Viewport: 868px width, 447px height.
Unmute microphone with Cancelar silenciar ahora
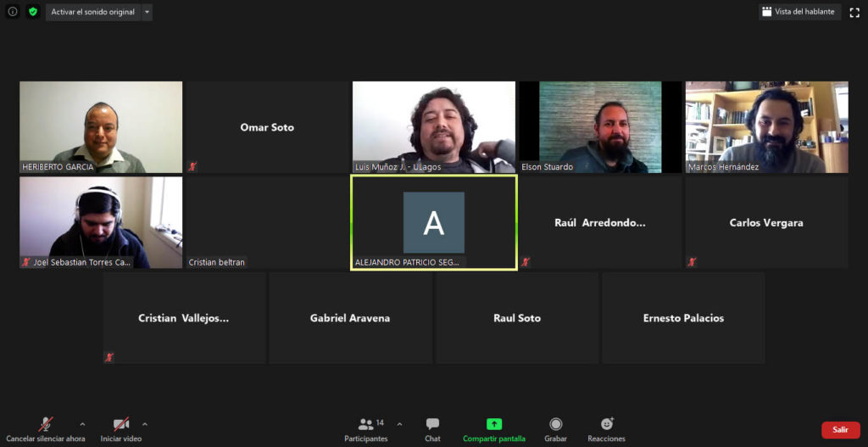point(46,429)
